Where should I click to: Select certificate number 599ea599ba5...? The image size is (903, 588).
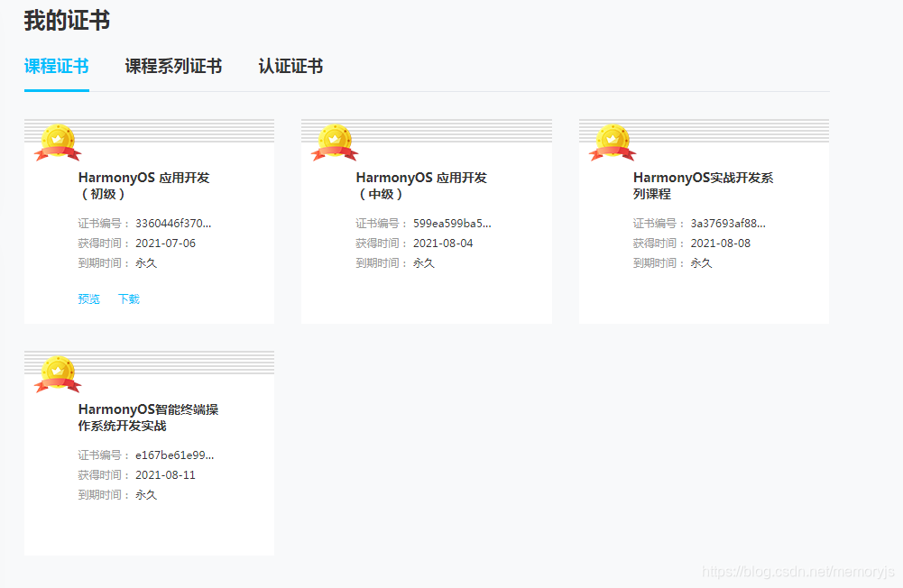point(452,224)
